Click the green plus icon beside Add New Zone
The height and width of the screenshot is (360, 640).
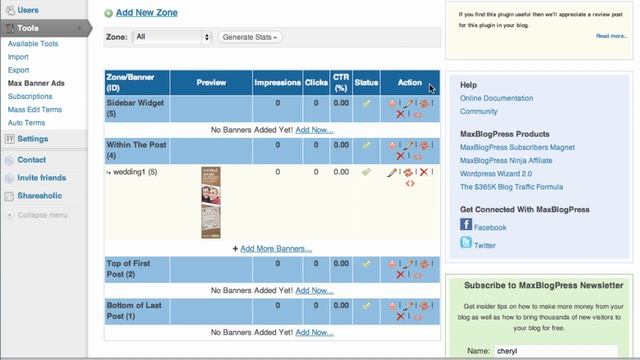pyautogui.click(x=108, y=13)
